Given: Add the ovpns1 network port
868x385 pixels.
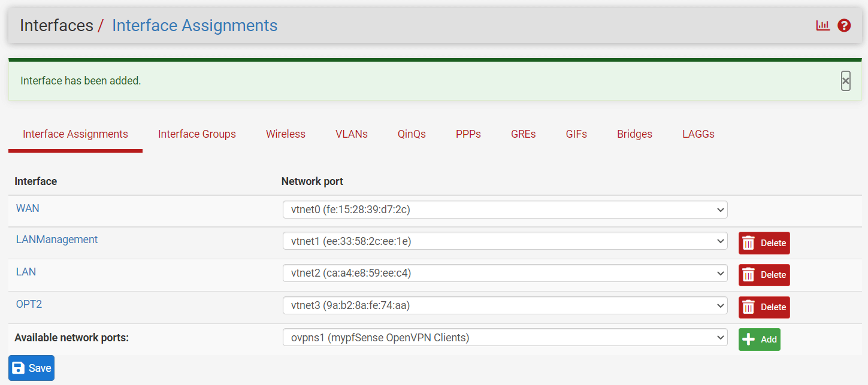Looking at the screenshot, I should [x=759, y=339].
